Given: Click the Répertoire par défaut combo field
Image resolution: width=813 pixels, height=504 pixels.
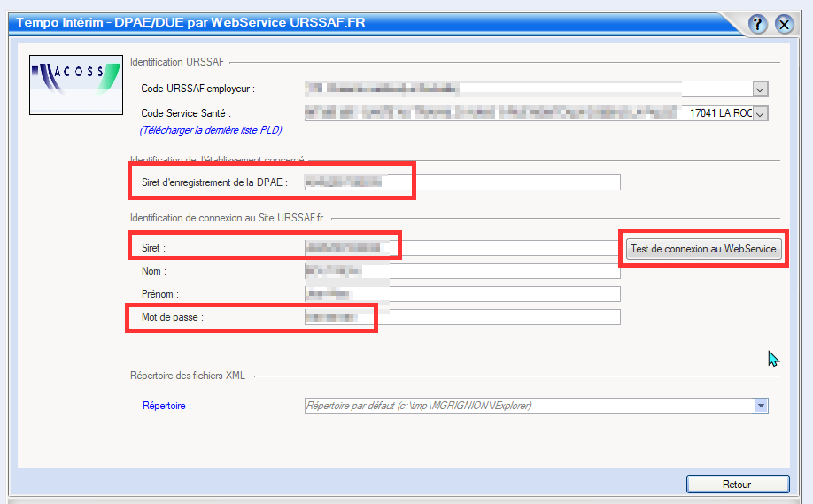Looking at the screenshot, I should [x=536, y=406].
